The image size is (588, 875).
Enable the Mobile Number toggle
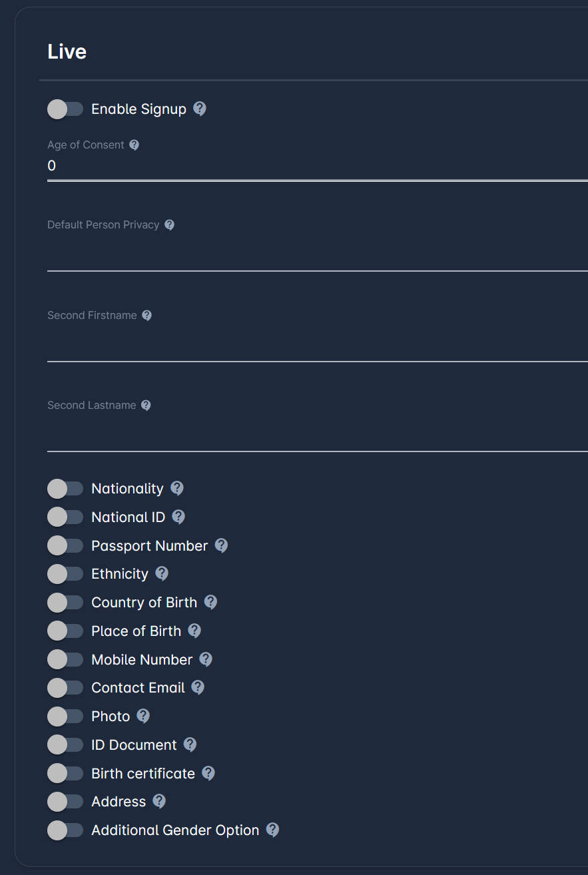pyautogui.click(x=65, y=659)
